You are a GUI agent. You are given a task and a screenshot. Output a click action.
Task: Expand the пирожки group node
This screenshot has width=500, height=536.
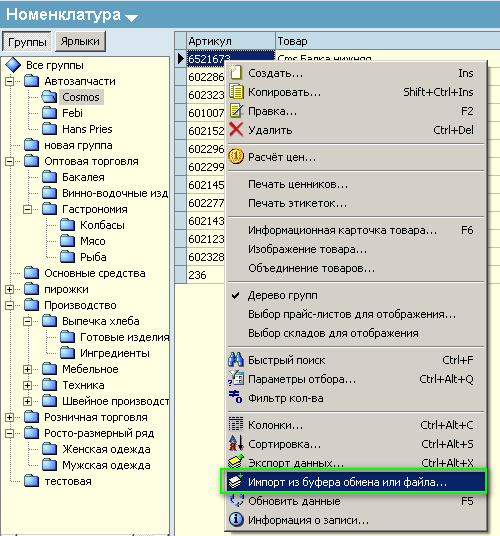click(10, 290)
